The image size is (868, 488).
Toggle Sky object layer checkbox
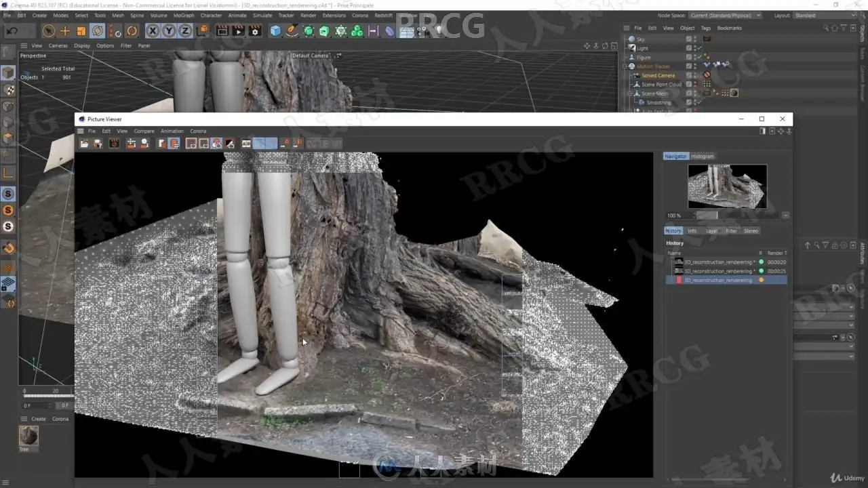click(689, 39)
